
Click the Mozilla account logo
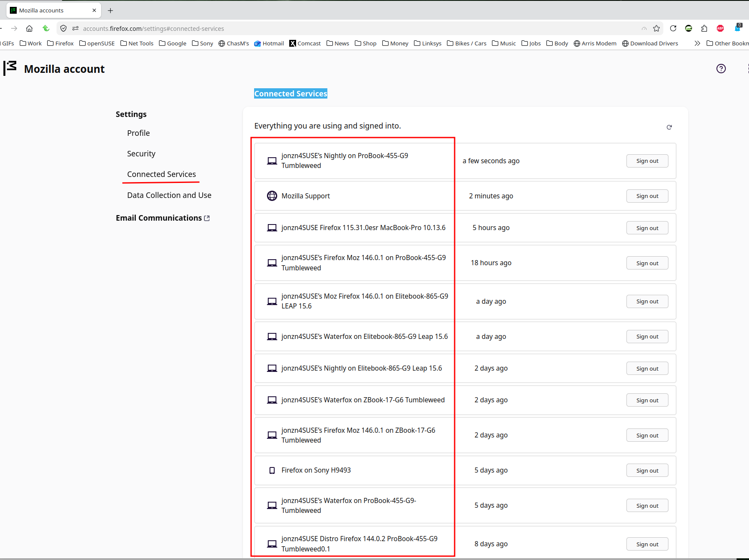(10, 68)
